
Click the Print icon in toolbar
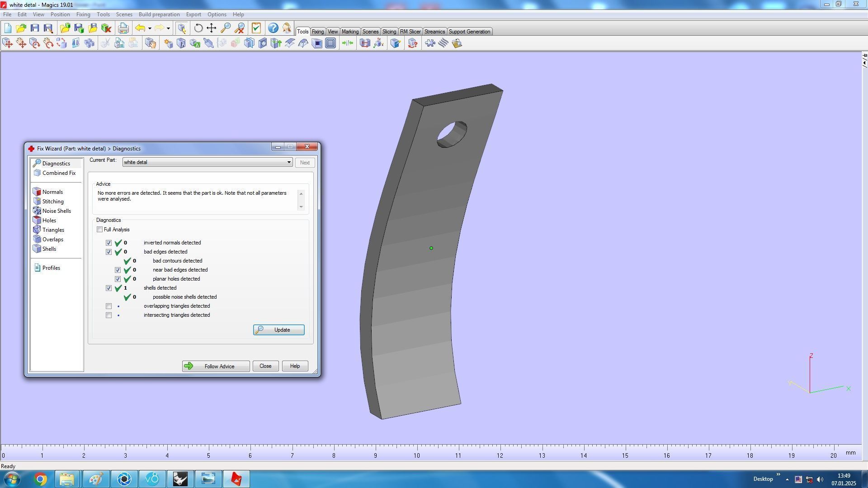tap(123, 28)
